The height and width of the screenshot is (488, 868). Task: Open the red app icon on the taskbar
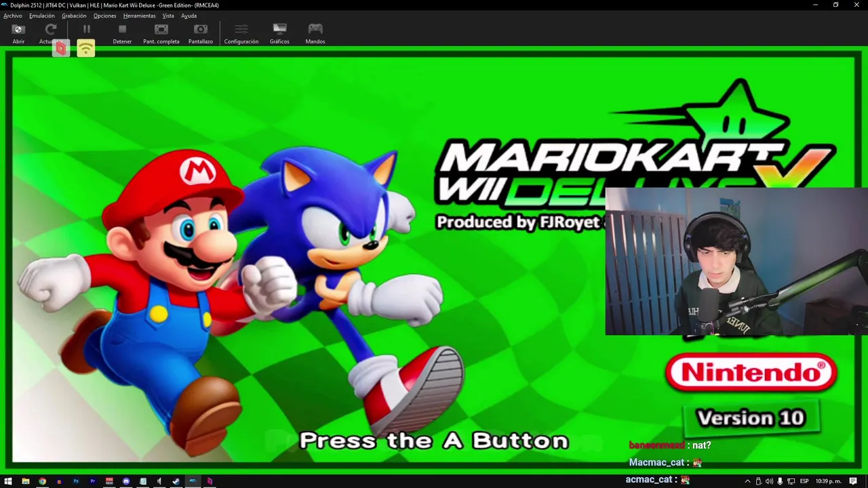109,481
